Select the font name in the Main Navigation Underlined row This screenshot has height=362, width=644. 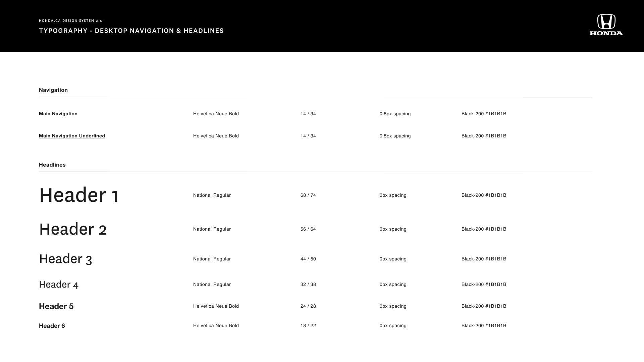pyautogui.click(x=216, y=136)
